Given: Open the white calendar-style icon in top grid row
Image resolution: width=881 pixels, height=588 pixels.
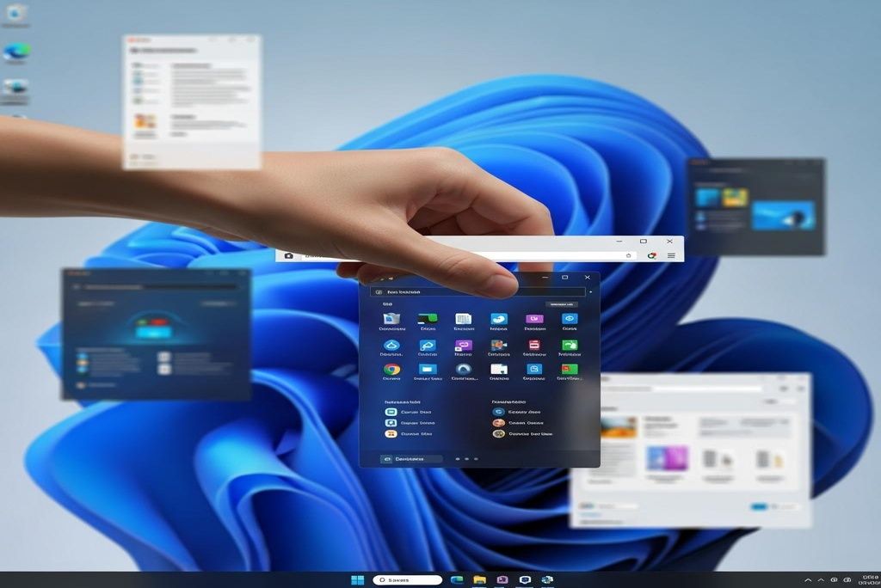Looking at the screenshot, I should (x=463, y=319).
